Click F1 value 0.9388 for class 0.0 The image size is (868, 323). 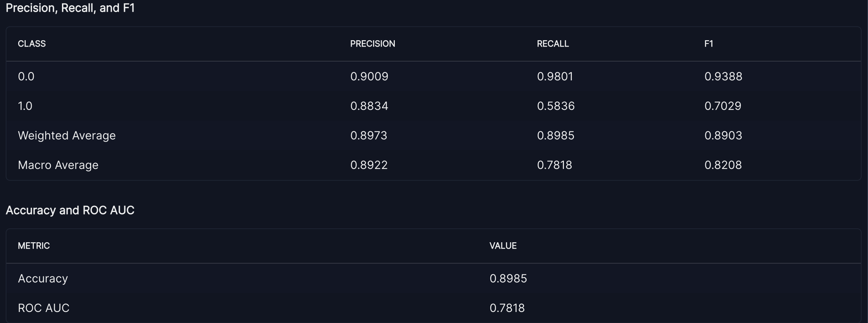(723, 76)
